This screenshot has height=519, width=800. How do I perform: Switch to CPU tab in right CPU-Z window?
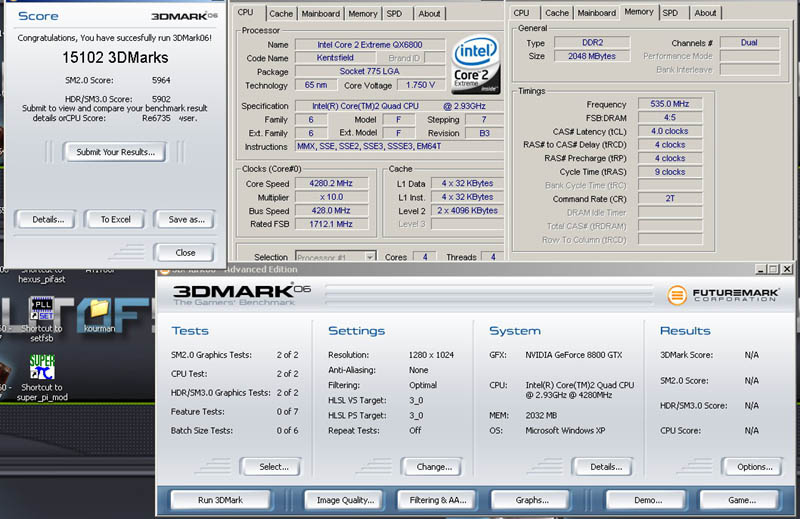(521, 13)
